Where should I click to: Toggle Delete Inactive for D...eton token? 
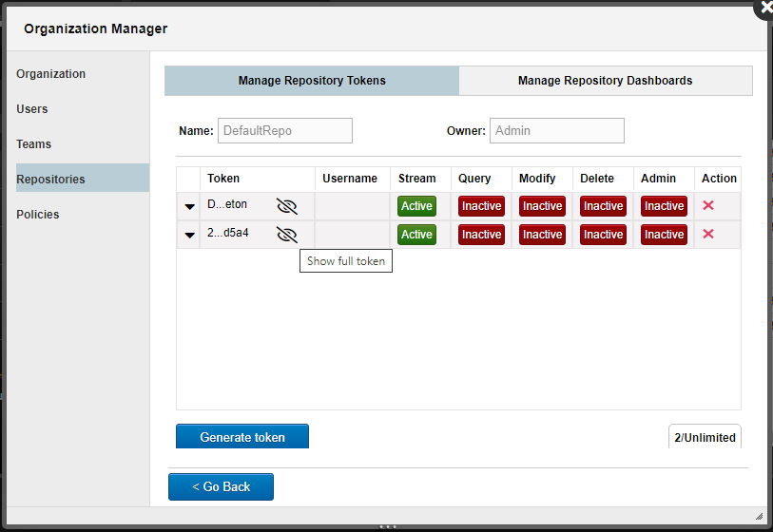point(603,206)
